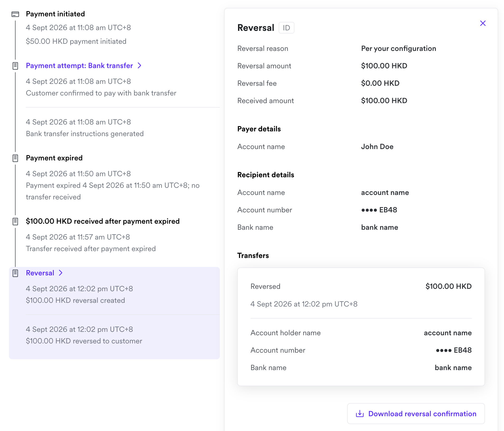Click 'Account holder name' label in Transfers card
The height and width of the screenshot is (431, 504).
[285, 333]
